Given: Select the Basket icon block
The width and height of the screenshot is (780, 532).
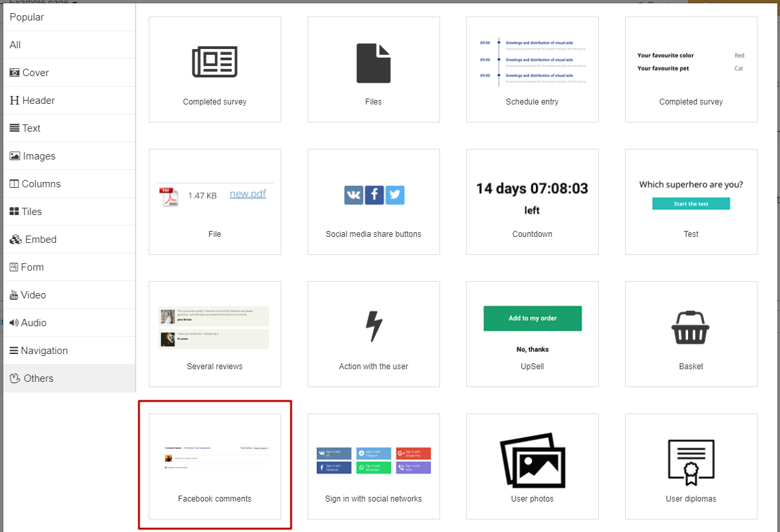Looking at the screenshot, I should 691,334.
